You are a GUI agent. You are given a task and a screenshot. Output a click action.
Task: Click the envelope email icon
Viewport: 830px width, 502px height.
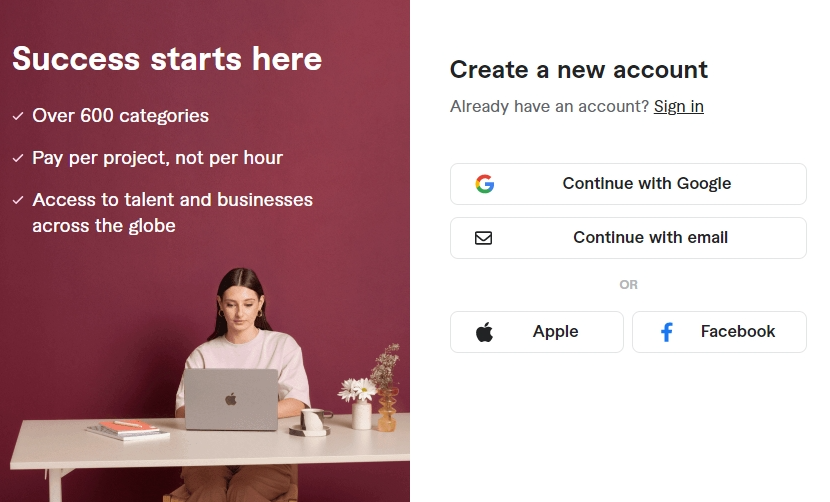[x=483, y=238]
